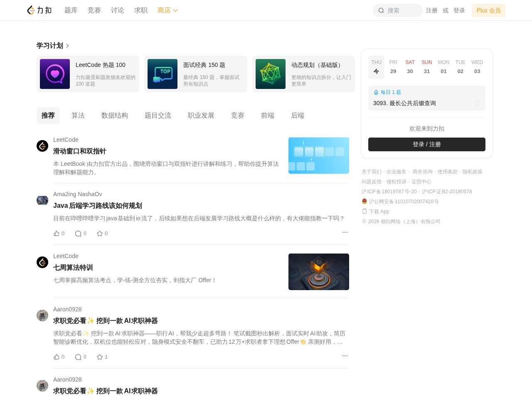Open 求职 in top navigation
The height and width of the screenshot is (399, 532).
[x=141, y=10]
